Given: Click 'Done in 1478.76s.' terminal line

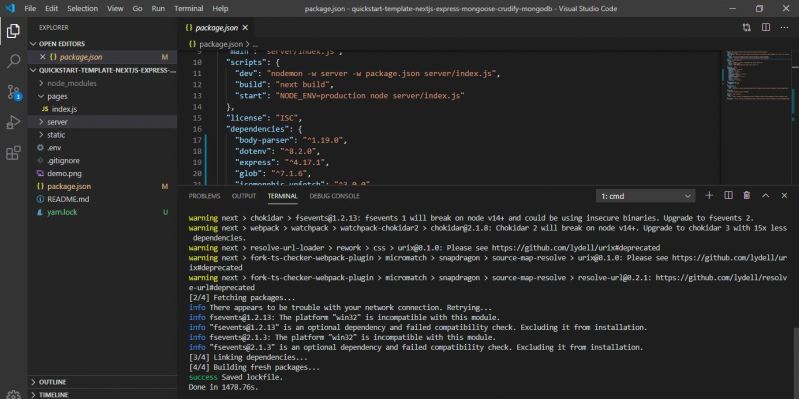Looking at the screenshot, I should (x=224, y=387).
